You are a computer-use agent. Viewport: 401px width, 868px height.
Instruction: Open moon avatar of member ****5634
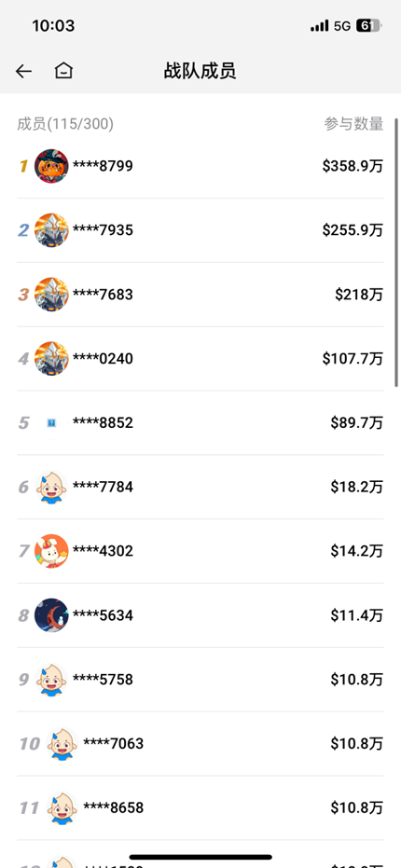[x=51, y=615]
